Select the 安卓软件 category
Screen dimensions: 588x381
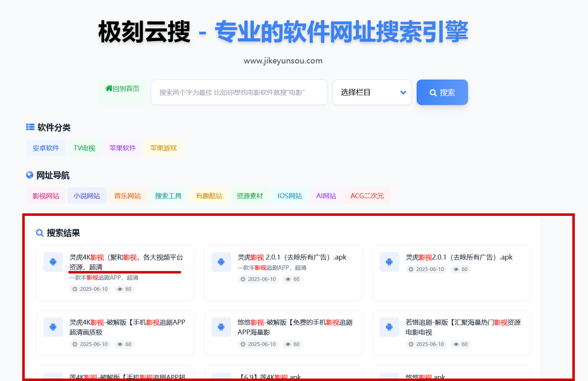point(46,148)
